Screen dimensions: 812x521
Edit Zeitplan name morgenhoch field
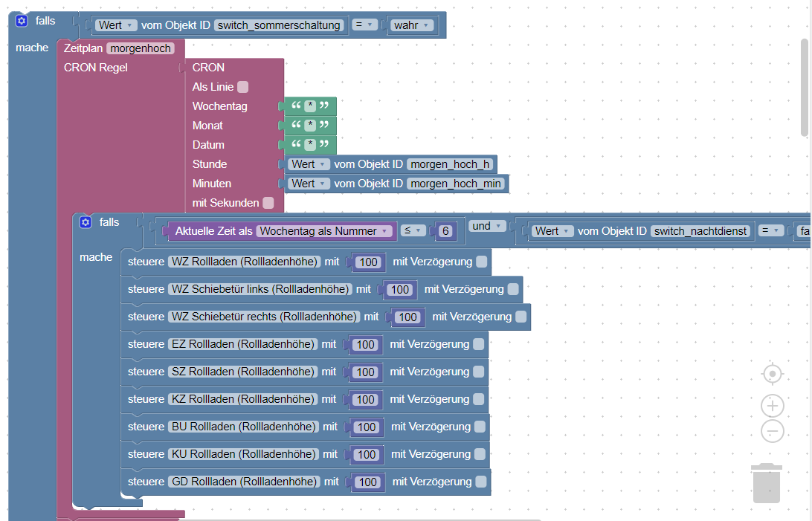point(141,48)
